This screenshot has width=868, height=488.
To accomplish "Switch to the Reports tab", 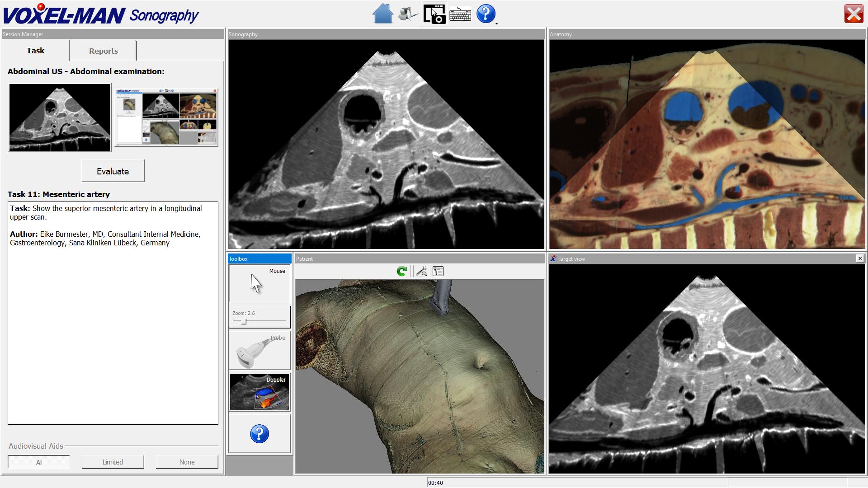I will (103, 51).
